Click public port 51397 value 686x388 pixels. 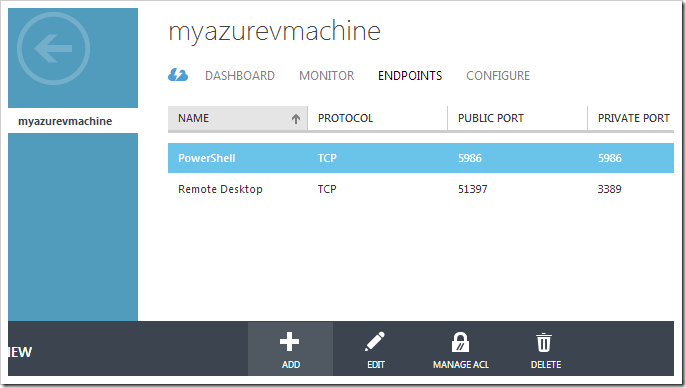[x=472, y=189]
